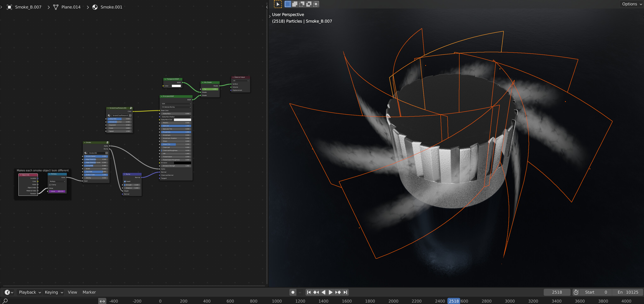644x304 pixels.
Task: Click the Transparent BSDF white color swatch
Action: pos(176,86)
